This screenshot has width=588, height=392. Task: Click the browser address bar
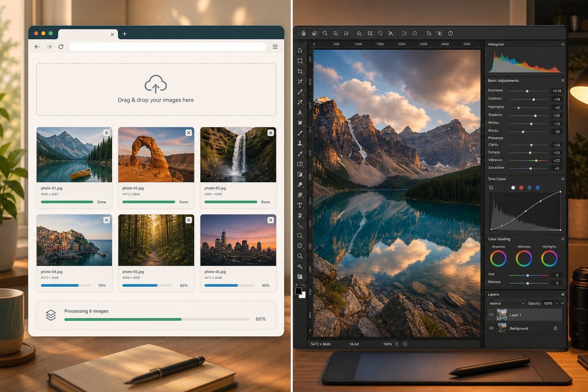pos(168,47)
